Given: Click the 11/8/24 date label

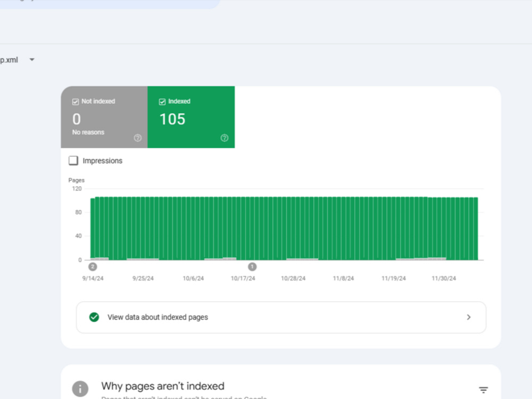Looking at the screenshot, I should click(343, 278).
